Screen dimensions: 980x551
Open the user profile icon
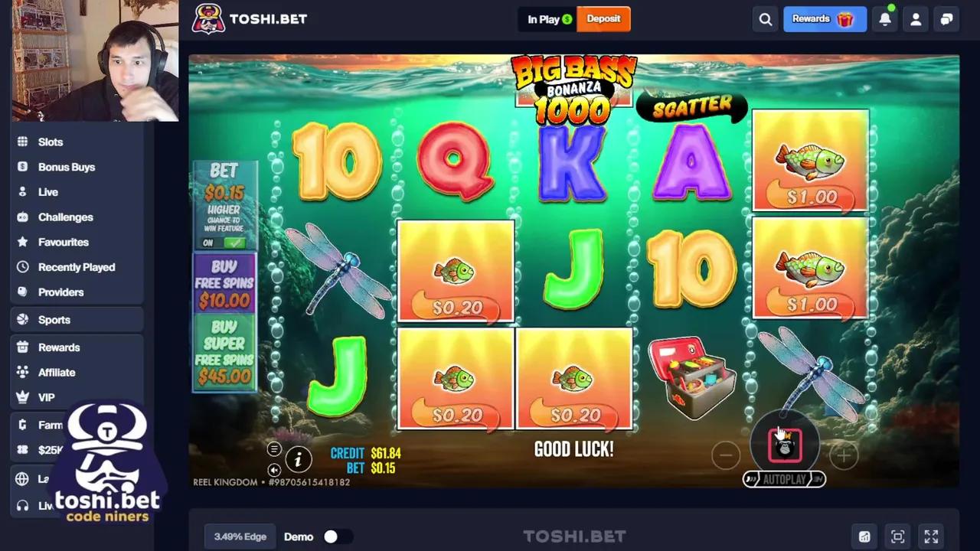916,20
